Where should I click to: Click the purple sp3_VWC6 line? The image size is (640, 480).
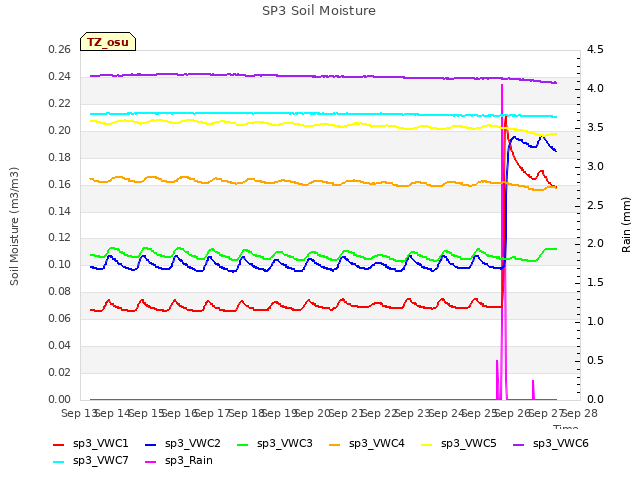coord(323,76)
